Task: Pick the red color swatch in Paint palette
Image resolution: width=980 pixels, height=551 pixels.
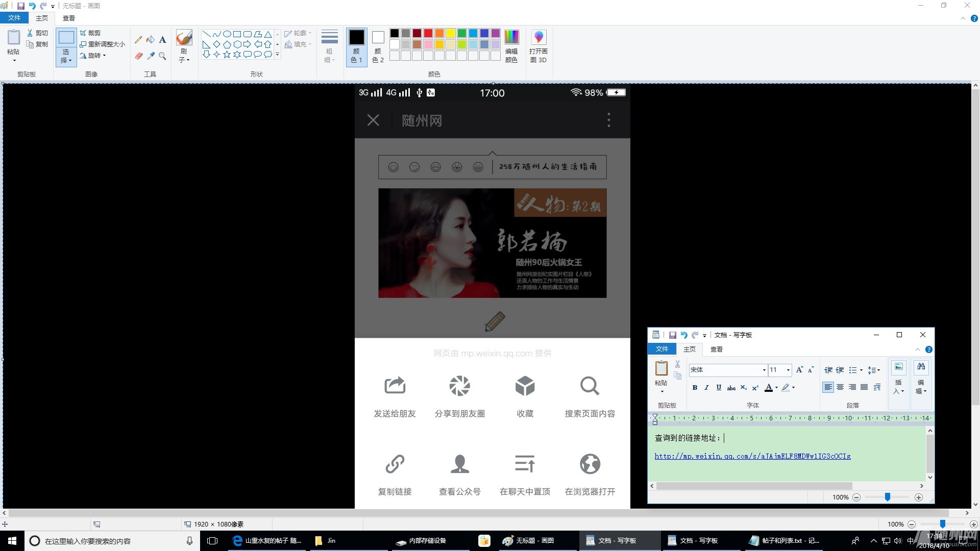Action: (x=428, y=33)
